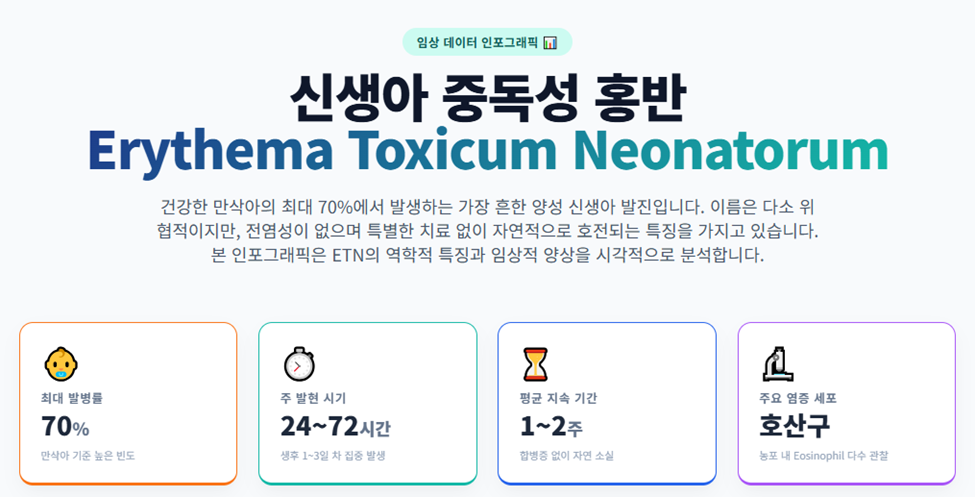Click the 24~72시간 value text

336,427
